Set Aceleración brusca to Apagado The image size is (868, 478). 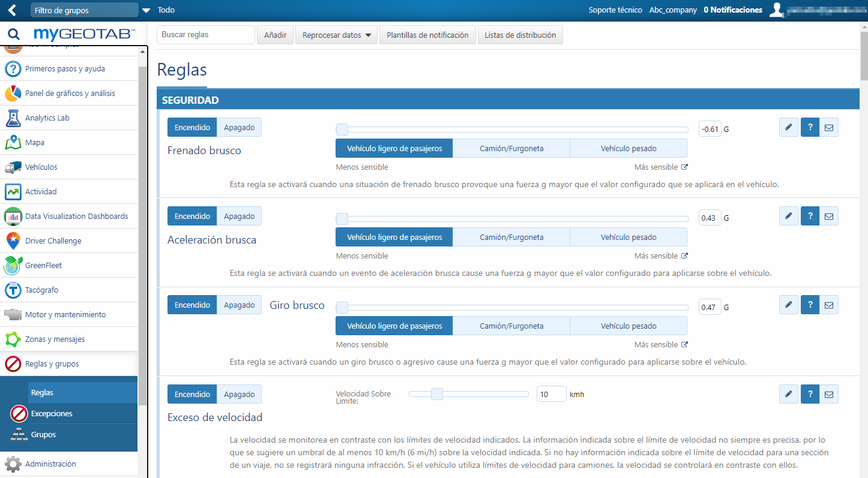pyautogui.click(x=239, y=217)
